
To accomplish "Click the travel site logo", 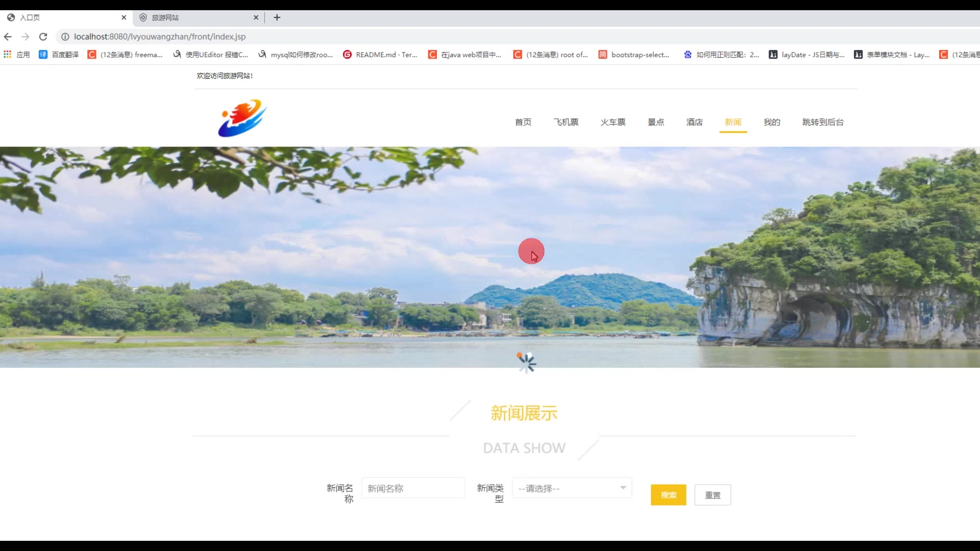I will (242, 118).
